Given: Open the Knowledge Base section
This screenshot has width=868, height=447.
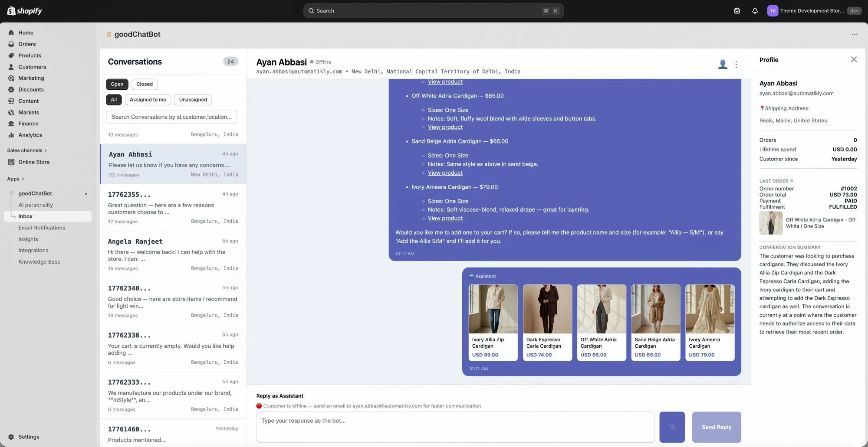Looking at the screenshot, I should 39,261.
